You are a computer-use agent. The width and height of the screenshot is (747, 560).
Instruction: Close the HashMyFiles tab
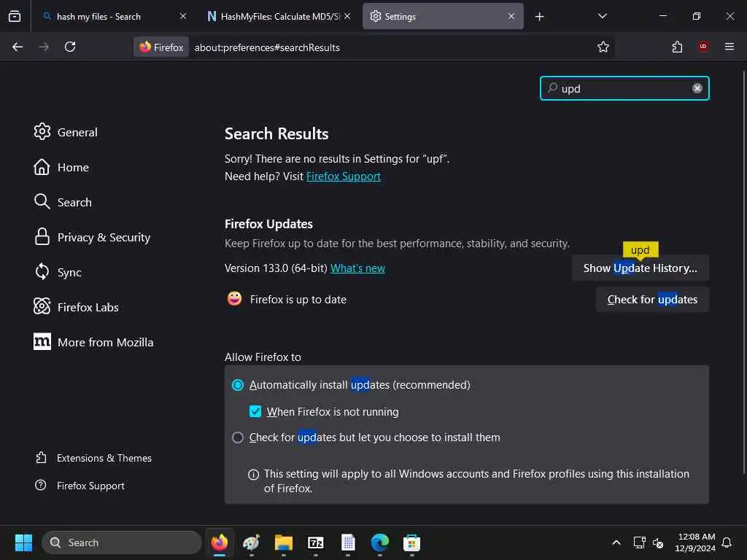[x=347, y=16]
